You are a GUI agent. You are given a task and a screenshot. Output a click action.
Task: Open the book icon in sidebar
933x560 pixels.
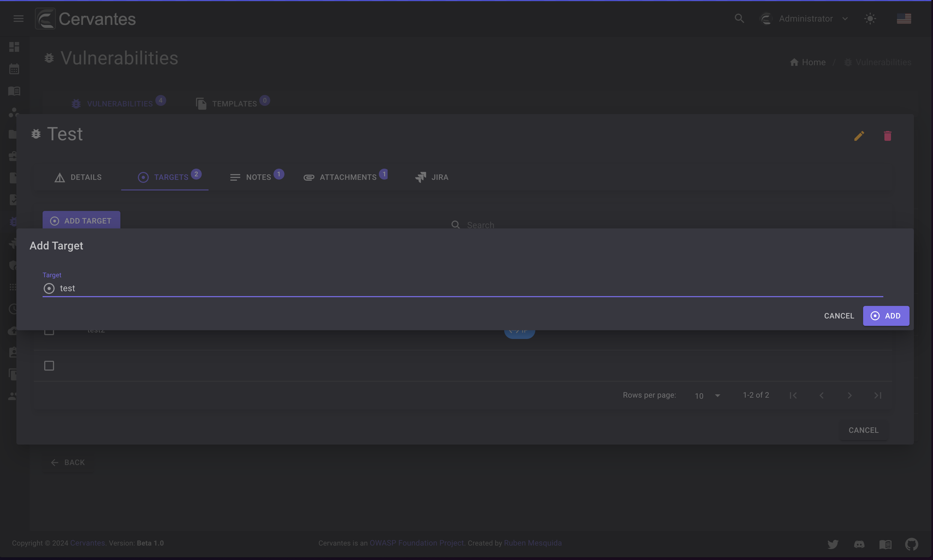[x=14, y=91]
